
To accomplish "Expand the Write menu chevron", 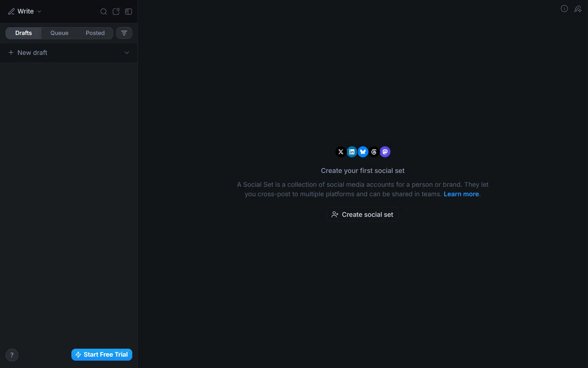I will (x=40, y=12).
